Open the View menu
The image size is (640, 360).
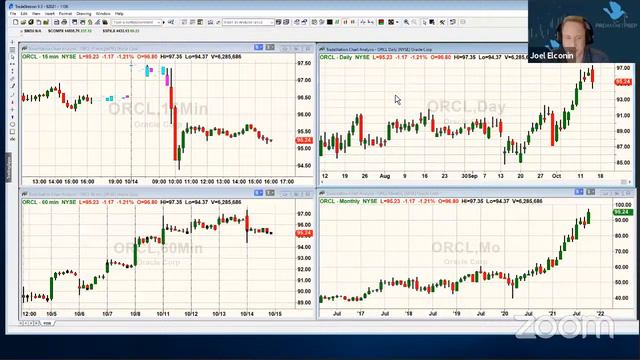point(36,13)
